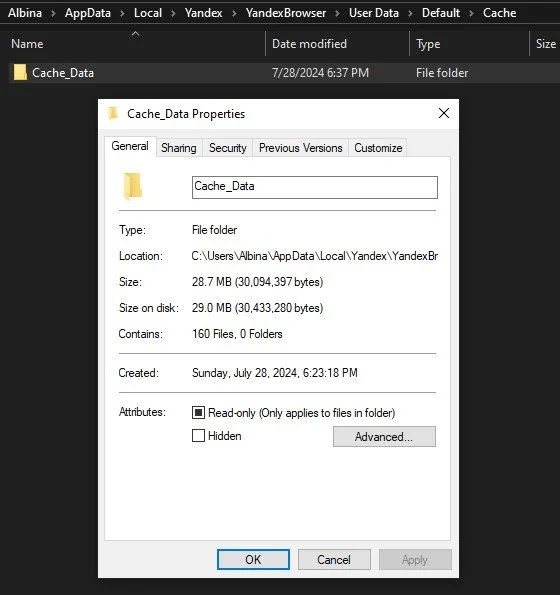Expand the chevron after Yandex in breadcrumb
The image size is (560, 595).
(x=234, y=13)
